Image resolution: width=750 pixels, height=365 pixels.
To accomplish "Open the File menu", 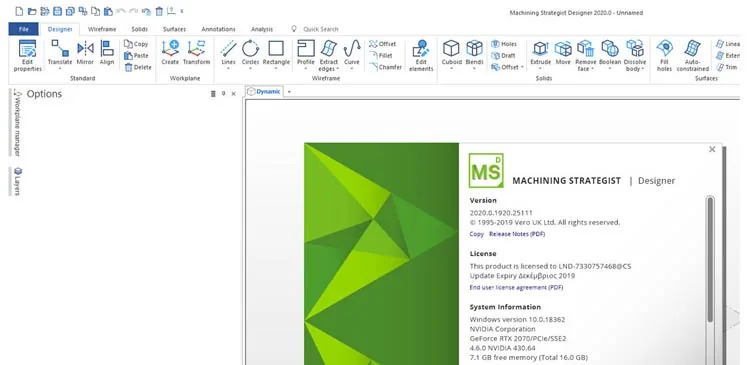I will tap(23, 29).
